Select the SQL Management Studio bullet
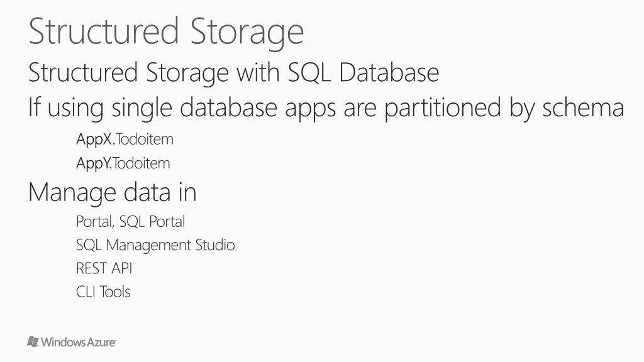 click(155, 244)
